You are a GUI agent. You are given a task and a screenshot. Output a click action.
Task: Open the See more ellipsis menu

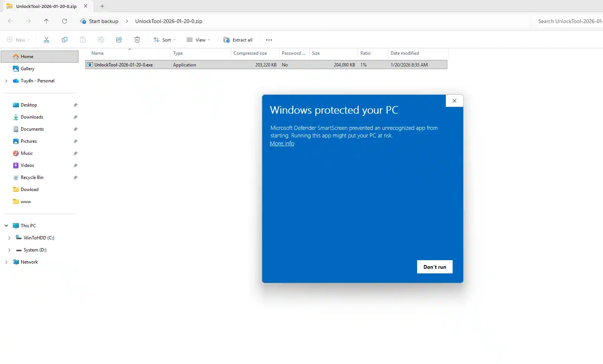coord(269,40)
